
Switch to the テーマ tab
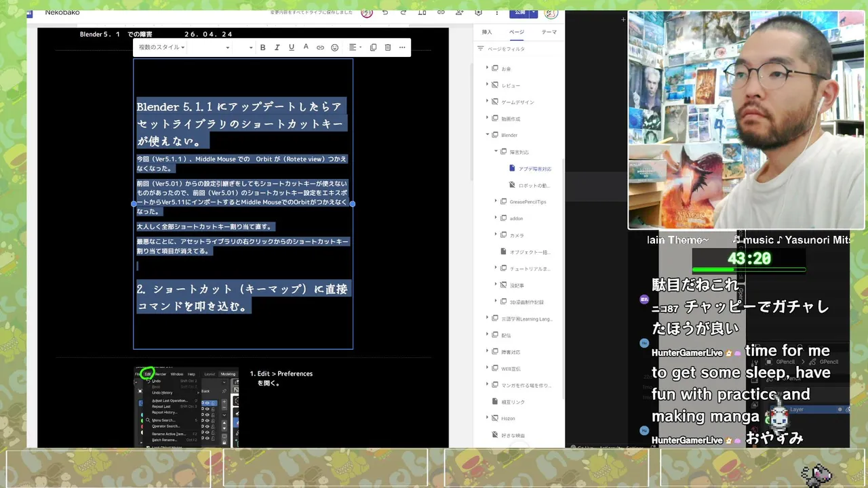549,32
